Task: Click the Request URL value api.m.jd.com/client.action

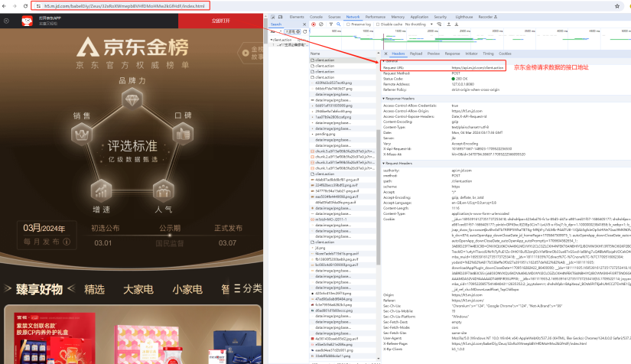Action: [x=478, y=67]
